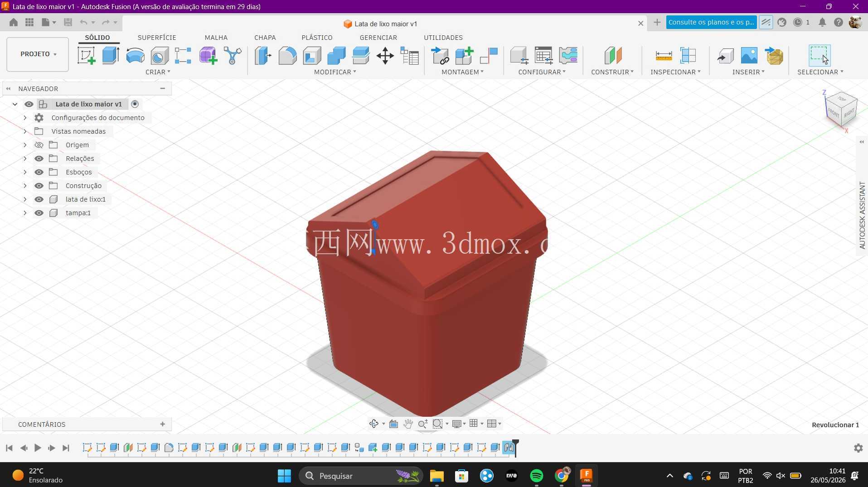Select the Fillet tool
868x487 pixels.
pos(287,56)
